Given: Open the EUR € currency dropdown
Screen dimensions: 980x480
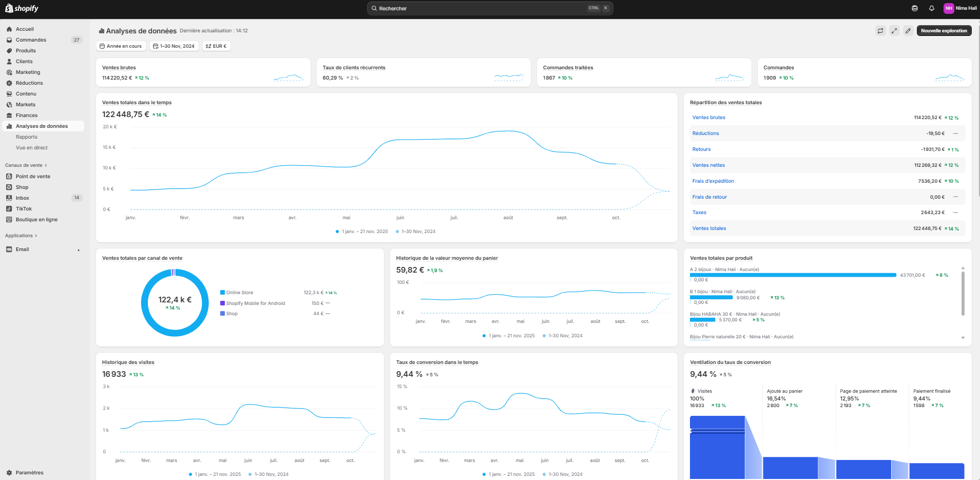Looking at the screenshot, I should [x=216, y=46].
